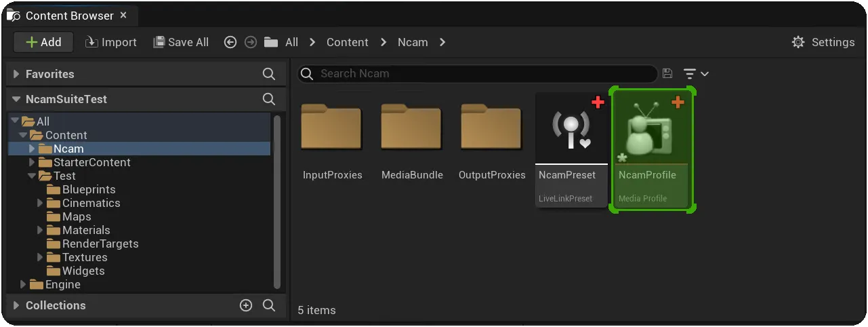The image size is (868, 327).
Task: Expand the Textures tree arrow
Action: (40, 257)
